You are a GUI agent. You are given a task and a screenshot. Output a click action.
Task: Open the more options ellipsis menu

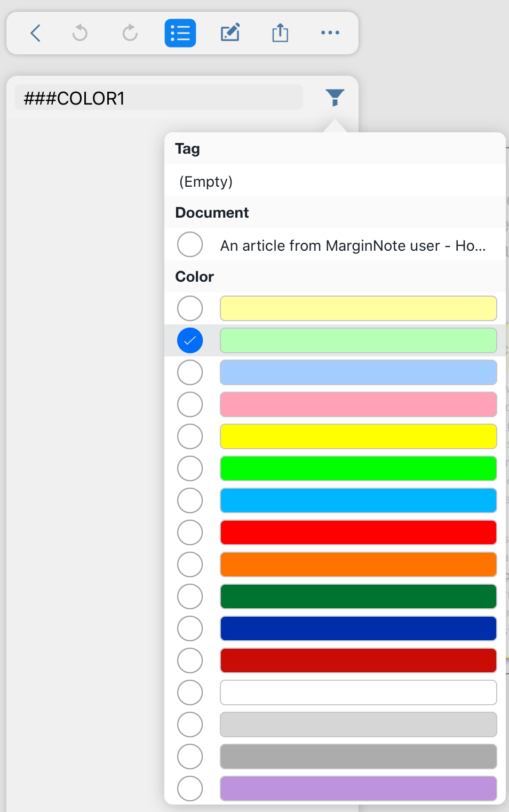click(x=330, y=33)
